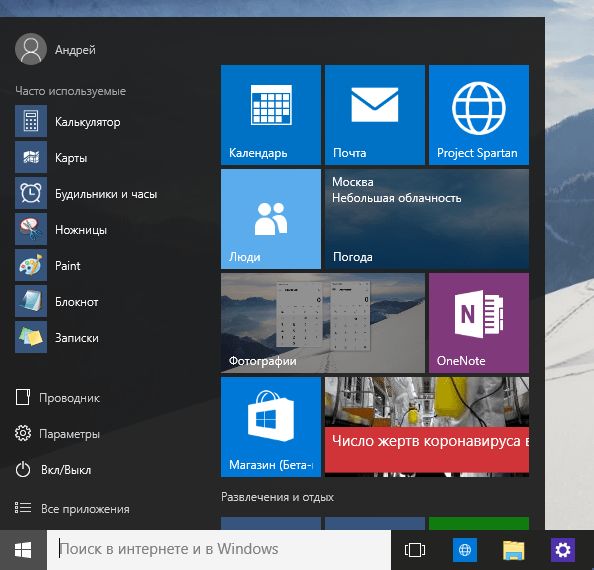Open File Explorer from the taskbar
Image resolution: width=594 pixels, height=570 pixels.
point(514,550)
